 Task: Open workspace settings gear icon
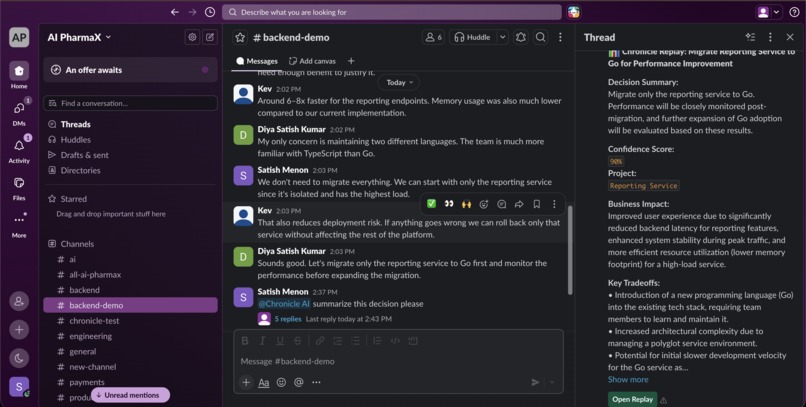click(192, 37)
